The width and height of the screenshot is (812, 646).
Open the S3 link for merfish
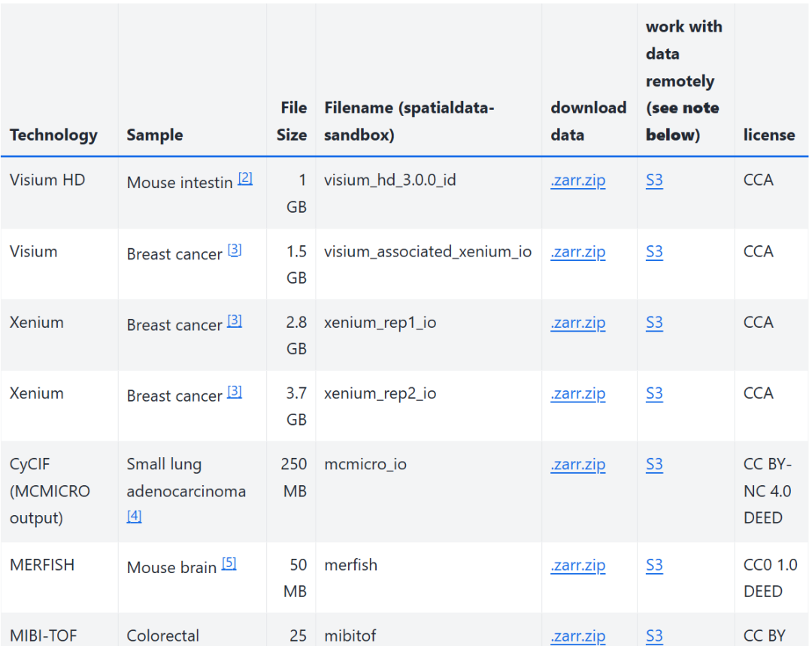coord(654,565)
